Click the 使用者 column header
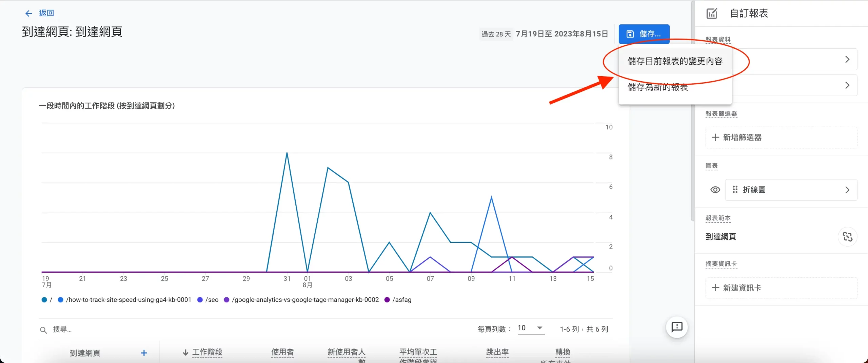868x363 pixels. 282,352
